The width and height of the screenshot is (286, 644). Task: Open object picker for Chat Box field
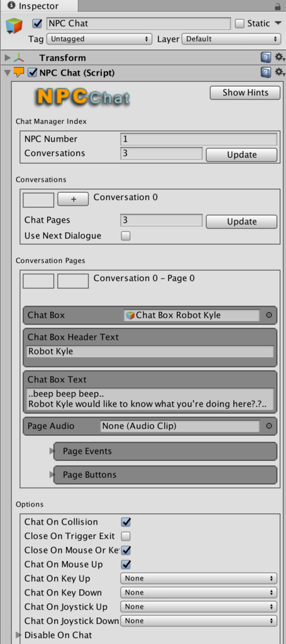point(269,315)
